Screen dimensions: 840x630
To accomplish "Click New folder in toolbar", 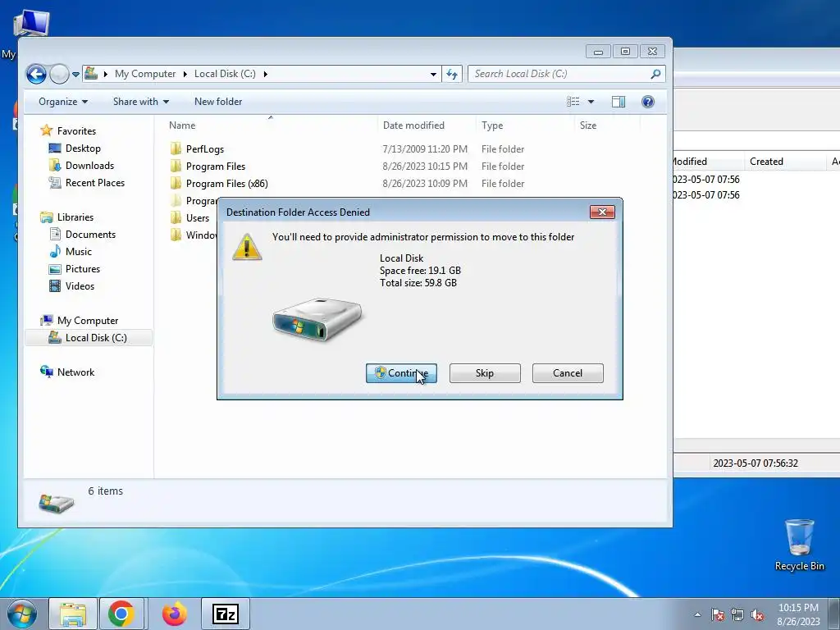I will coord(218,102).
